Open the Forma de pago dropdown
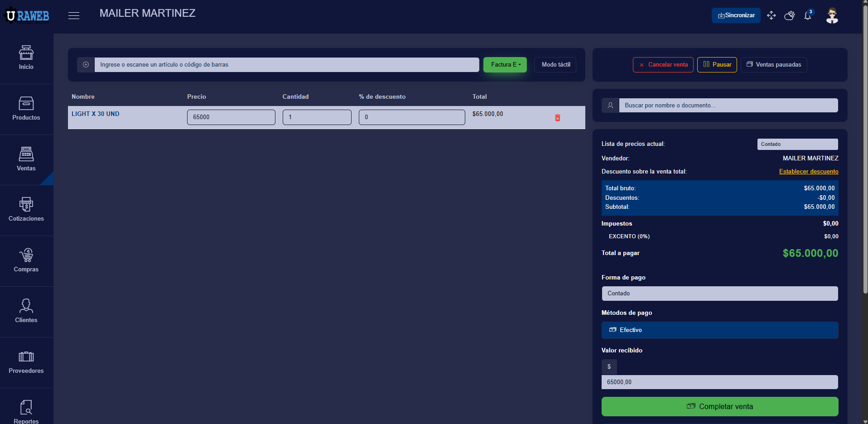This screenshot has width=868, height=424. tap(719, 294)
